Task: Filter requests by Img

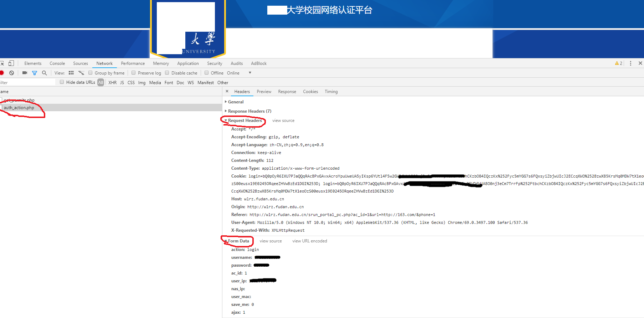Action: (142, 82)
